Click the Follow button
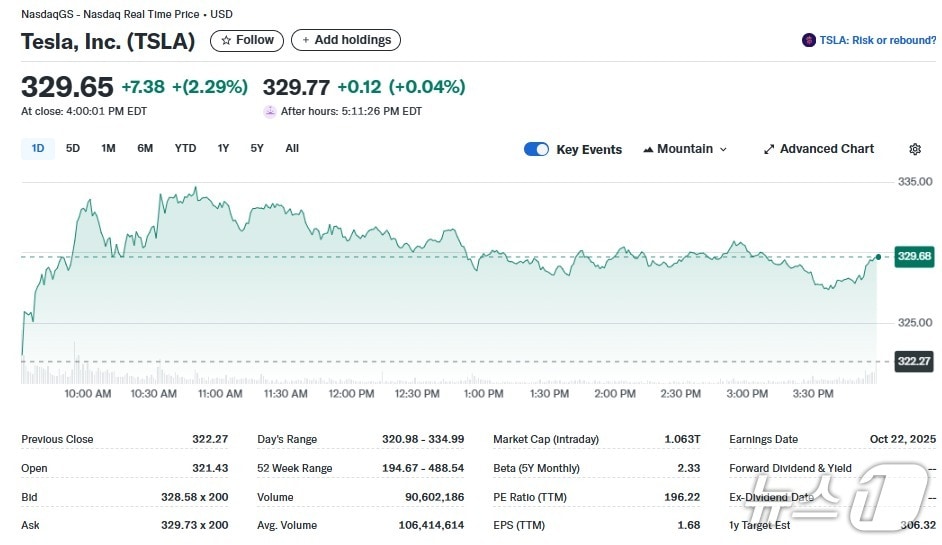942x545 pixels. pos(246,41)
